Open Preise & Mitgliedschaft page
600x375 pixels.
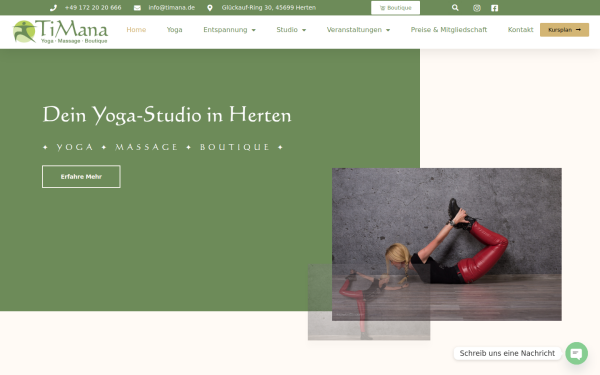(449, 30)
